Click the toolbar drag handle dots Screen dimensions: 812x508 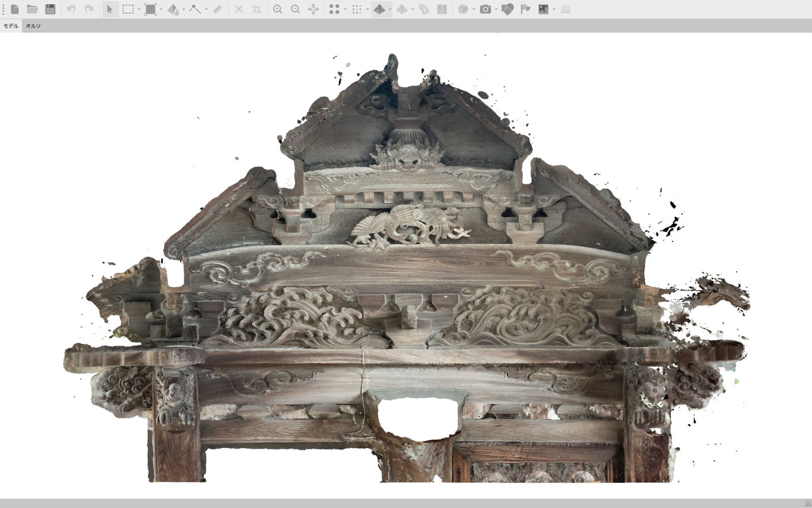point(4,9)
